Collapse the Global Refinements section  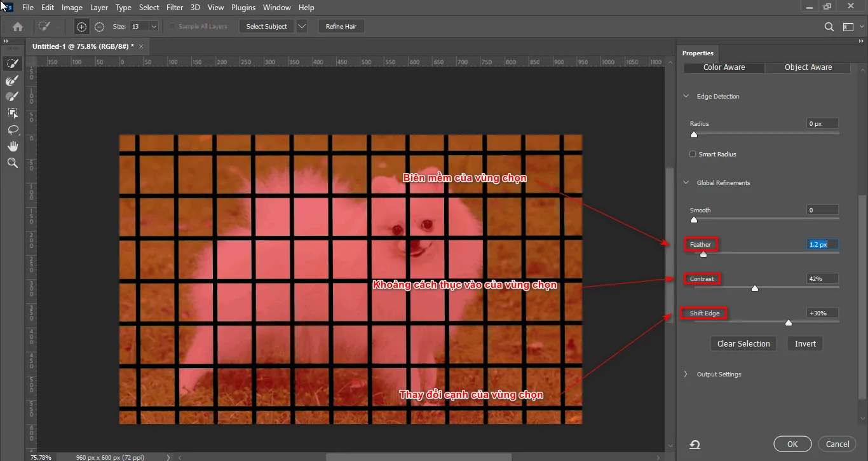point(686,182)
